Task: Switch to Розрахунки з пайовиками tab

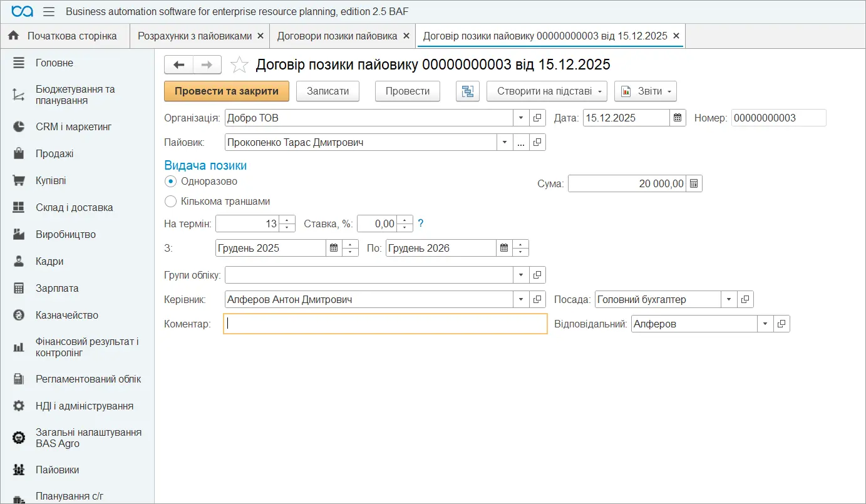Action: [x=195, y=36]
